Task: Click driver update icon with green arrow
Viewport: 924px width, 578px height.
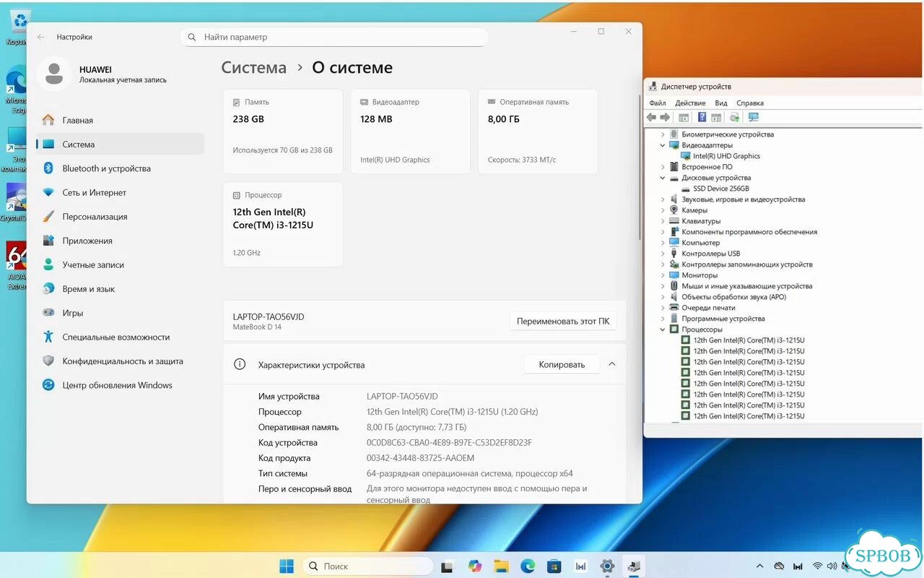Action: coord(734,117)
